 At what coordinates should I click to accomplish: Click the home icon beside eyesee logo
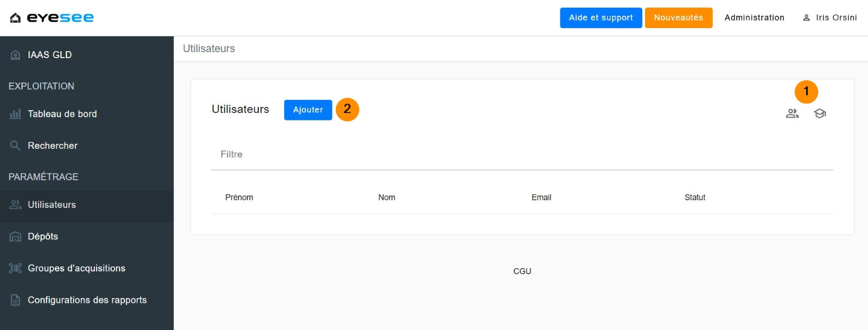(x=15, y=18)
